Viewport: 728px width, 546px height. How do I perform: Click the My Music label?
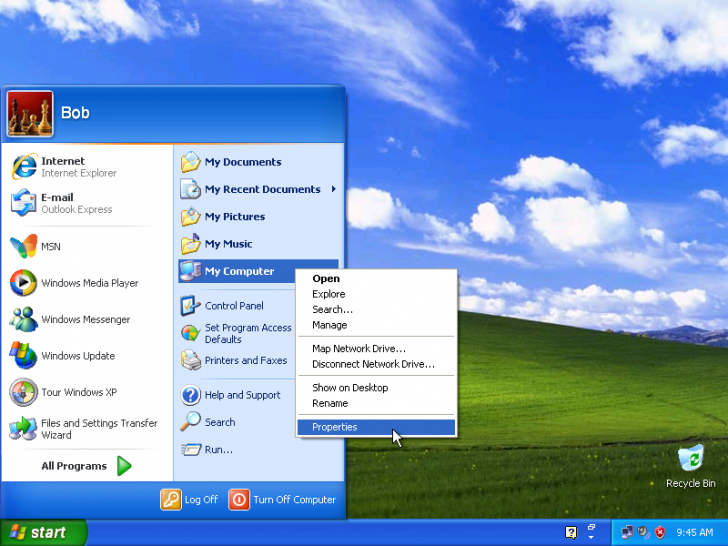(228, 244)
